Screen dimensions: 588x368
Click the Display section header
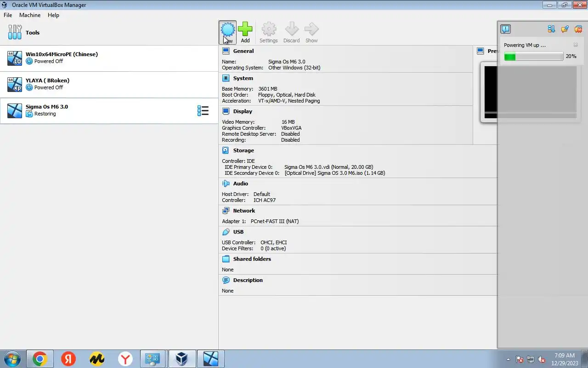[243, 111]
